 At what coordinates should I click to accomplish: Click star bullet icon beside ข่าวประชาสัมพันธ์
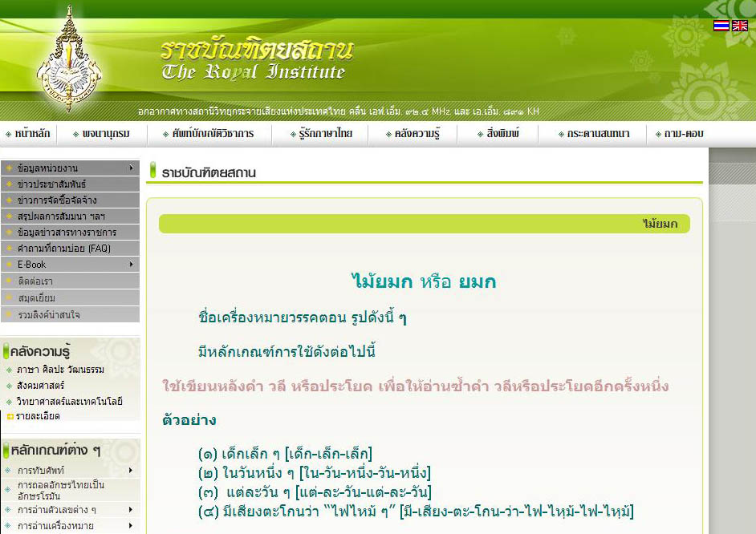click(9, 184)
